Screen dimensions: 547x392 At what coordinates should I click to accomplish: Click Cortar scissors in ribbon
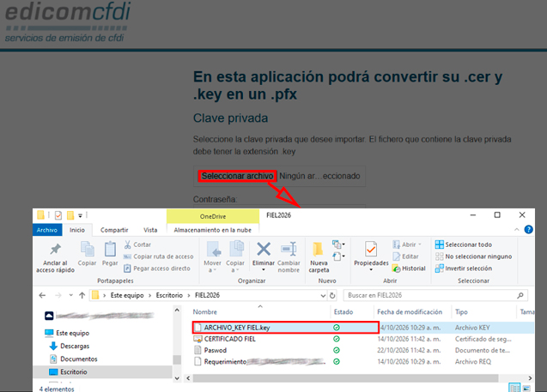click(x=137, y=244)
